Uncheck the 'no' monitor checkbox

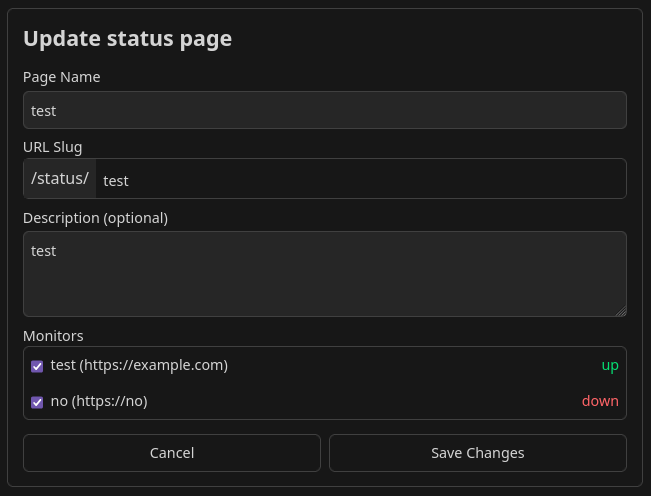click(37, 402)
